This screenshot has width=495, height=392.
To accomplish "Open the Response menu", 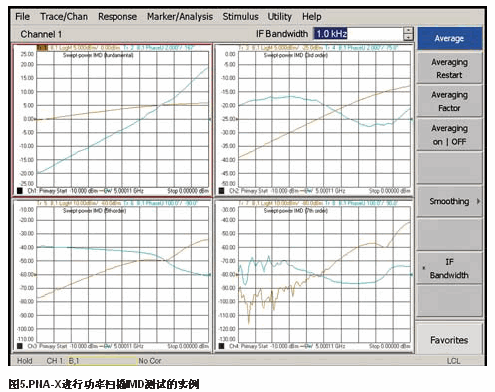I will tap(117, 17).
